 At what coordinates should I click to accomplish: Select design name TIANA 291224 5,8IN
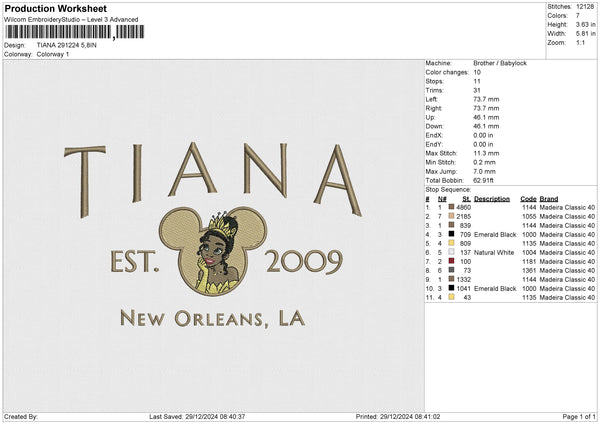67,45
